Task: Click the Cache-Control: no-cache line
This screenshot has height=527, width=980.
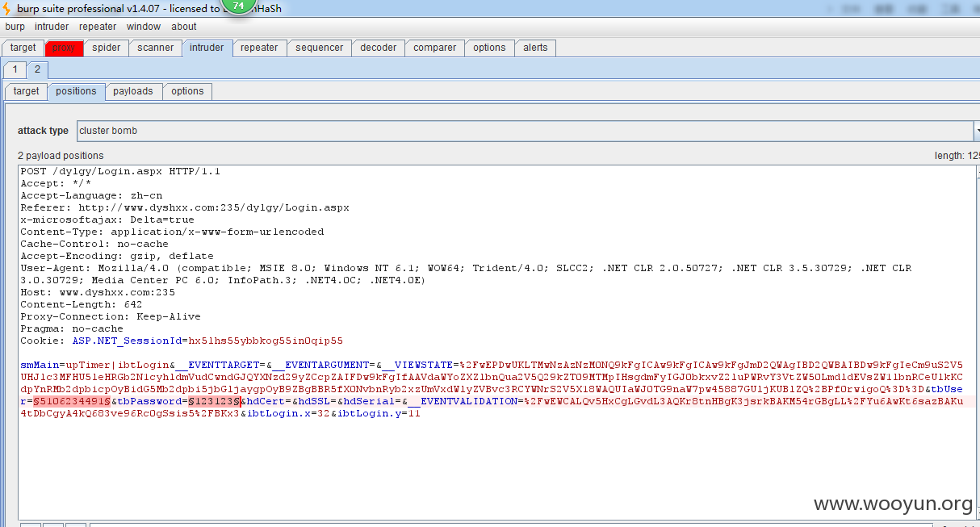Action: 94,244
